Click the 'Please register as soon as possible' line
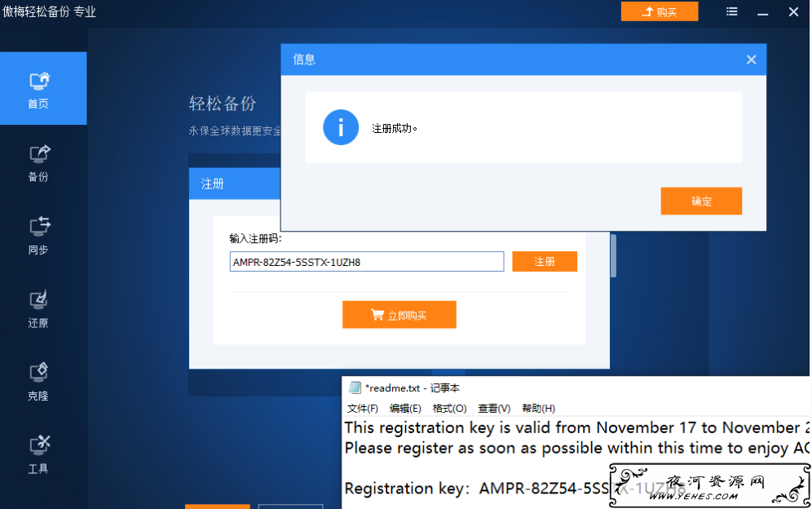 click(x=576, y=448)
